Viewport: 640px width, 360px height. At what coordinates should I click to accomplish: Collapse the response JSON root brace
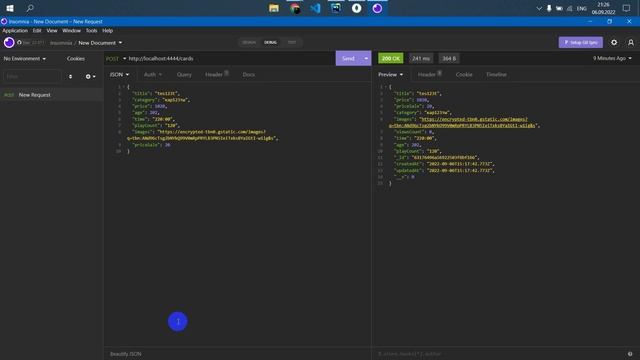click(x=385, y=87)
